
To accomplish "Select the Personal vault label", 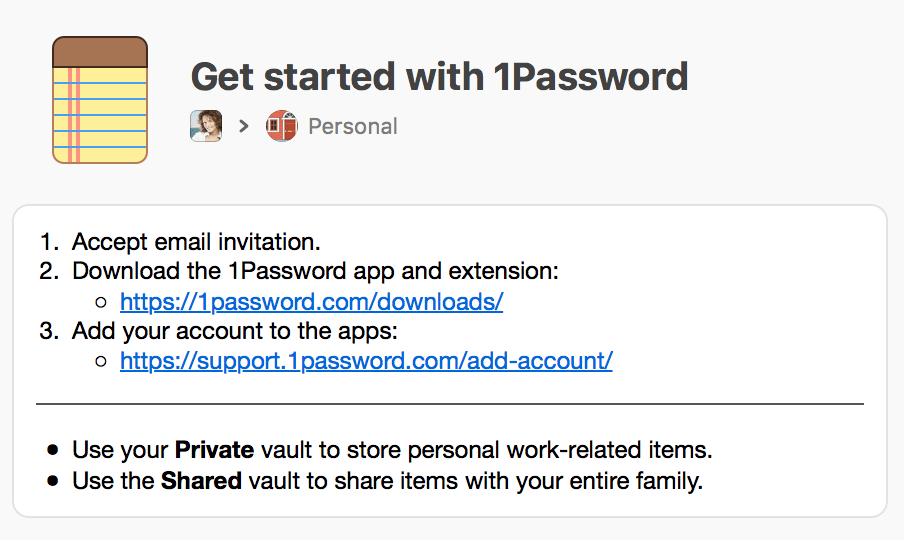I will (353, 126).
